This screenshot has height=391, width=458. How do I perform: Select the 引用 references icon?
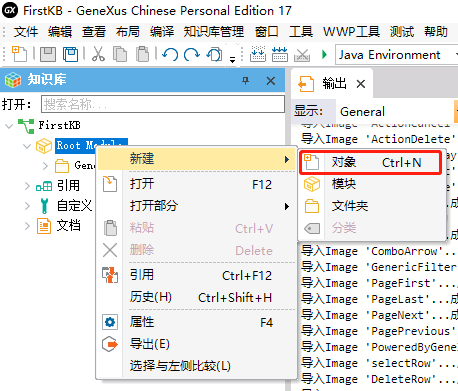tap(44, 186)
